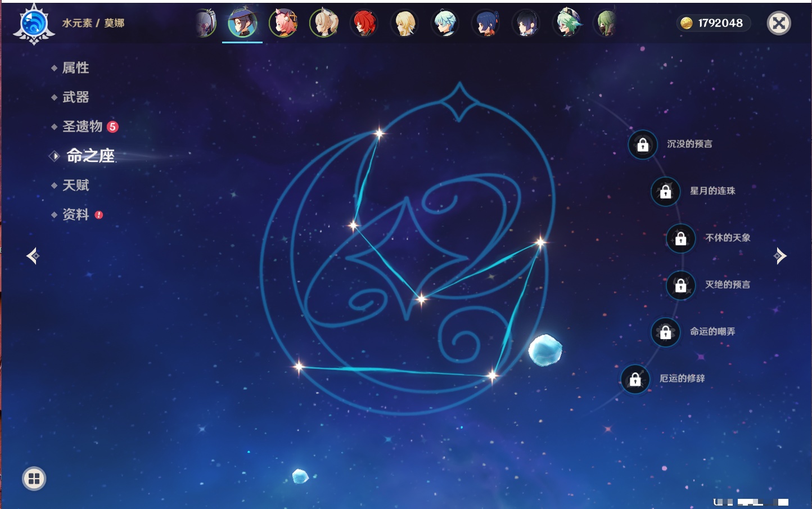
Task: Go to next character with right arrow
Action: coord(780,256)
